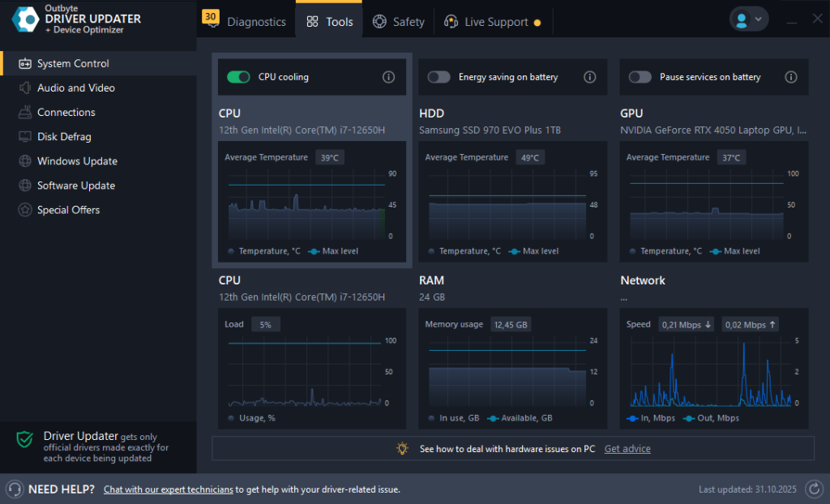Screen dimensions: 830x504
Task: Open Special Offers in the sidebar
Action: 68,210
